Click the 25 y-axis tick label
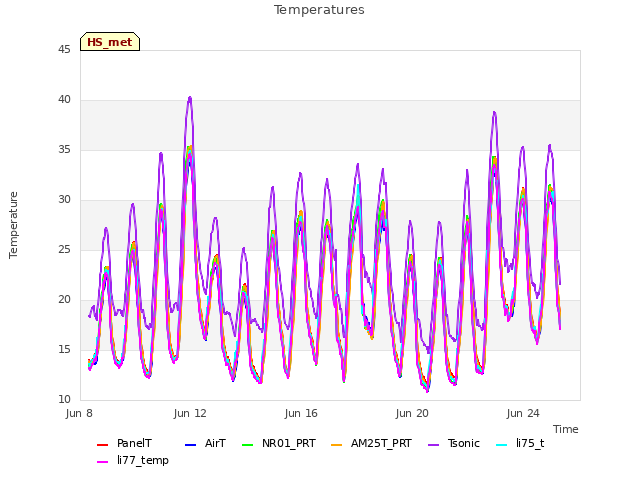Image resolution: width=640 pixels, height=480 pixels. click(x=64, y=249)
